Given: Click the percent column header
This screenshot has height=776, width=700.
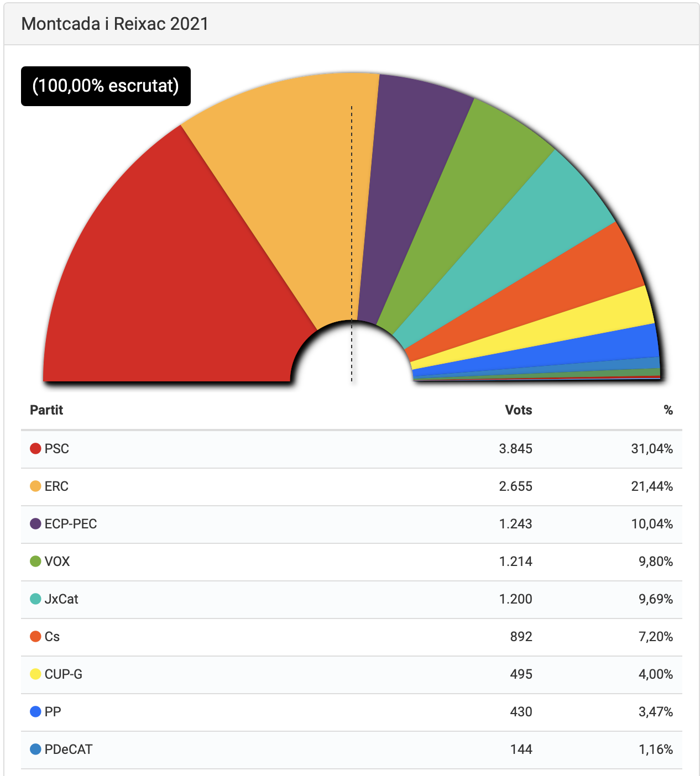Looking at the screenshot, I should tap(668, 410).
